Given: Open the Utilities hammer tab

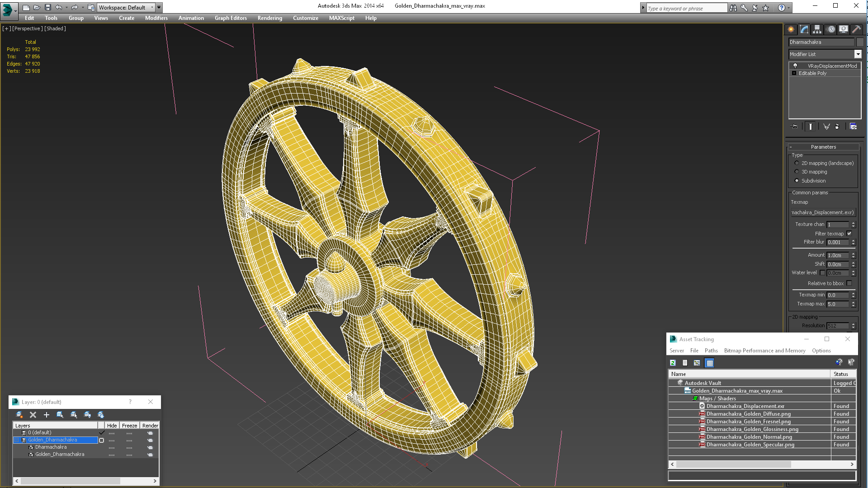Looking at the screenshot, I should (856, 29).
